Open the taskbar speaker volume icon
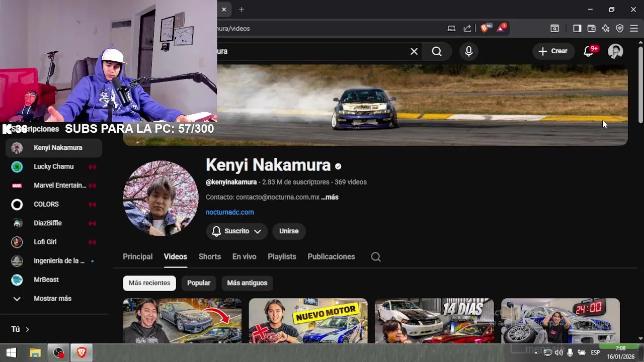The height and width of the screenshot is (362, 644). pos(558,353)
